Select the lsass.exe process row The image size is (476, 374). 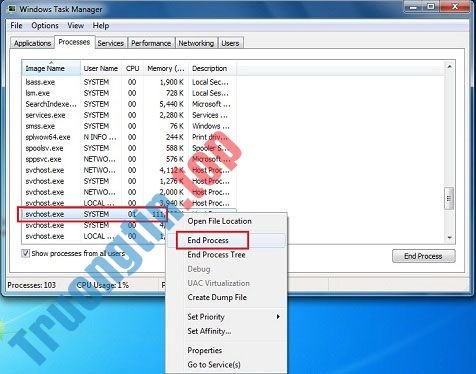click(x=129, y=82)
